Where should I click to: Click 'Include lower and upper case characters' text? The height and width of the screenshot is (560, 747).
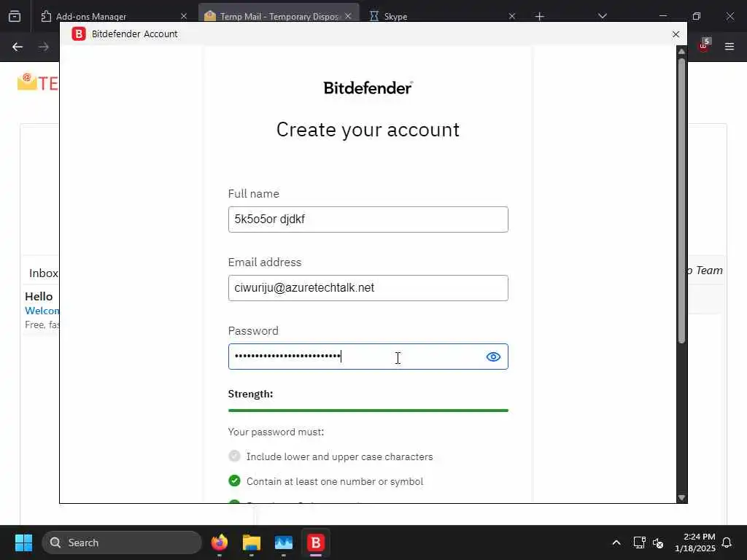pos(340,456)
